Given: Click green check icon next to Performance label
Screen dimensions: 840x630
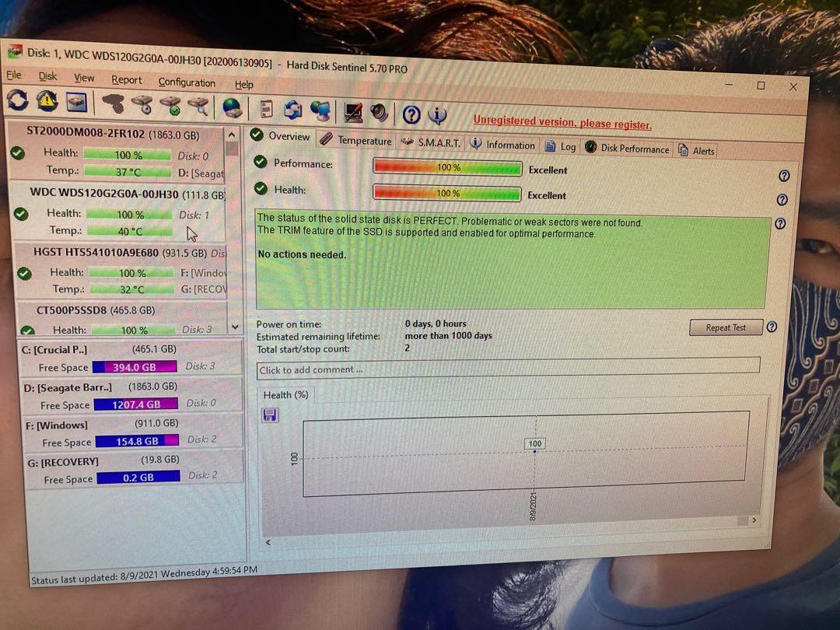Looking at the screenshot, I should pos(261,162).
